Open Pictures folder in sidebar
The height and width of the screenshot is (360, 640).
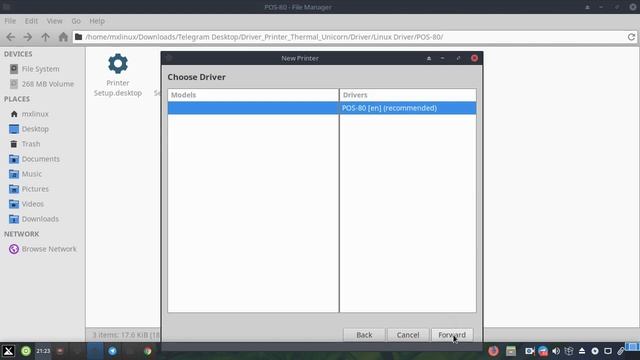pyautogui.click(x=35, y=189)
